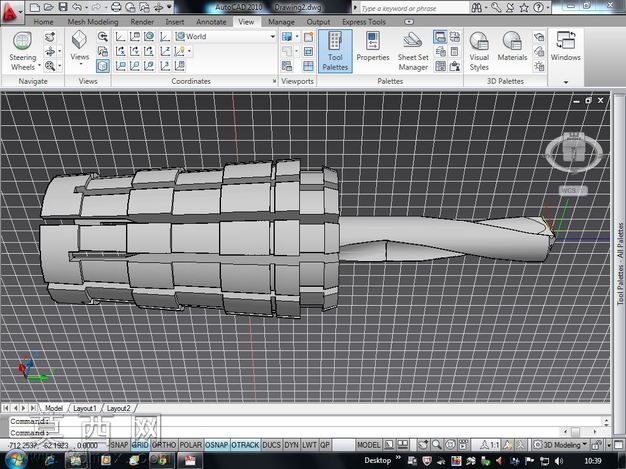Toggle QP quick properties
626x469 pixels.
coord(325,445)
